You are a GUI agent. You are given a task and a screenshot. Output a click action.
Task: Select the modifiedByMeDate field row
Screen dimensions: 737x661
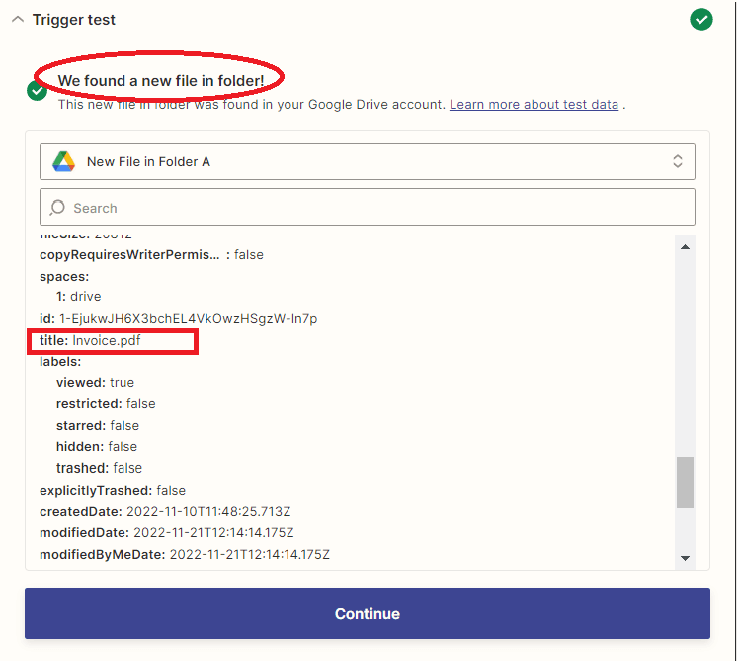coord(184,554)
